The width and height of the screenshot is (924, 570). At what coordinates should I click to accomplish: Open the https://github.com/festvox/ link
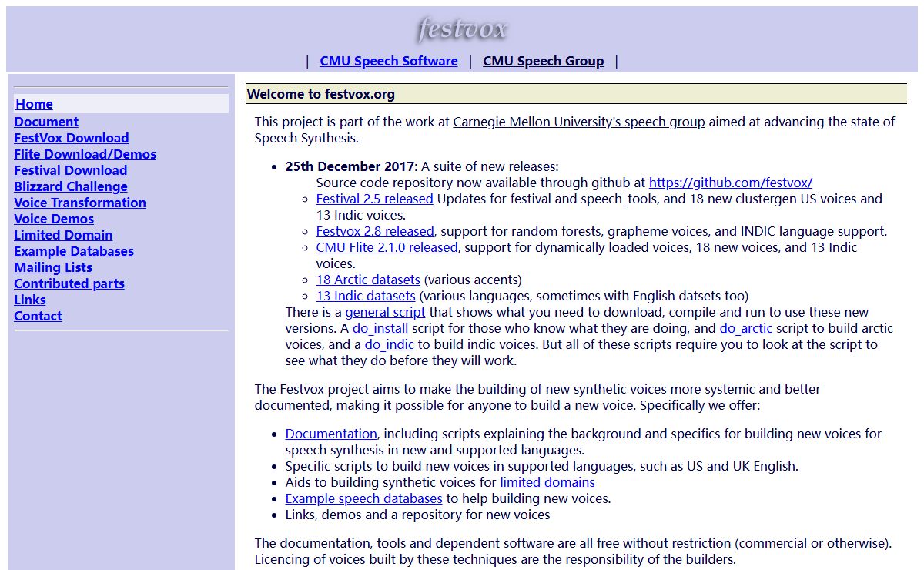(731, 183)
